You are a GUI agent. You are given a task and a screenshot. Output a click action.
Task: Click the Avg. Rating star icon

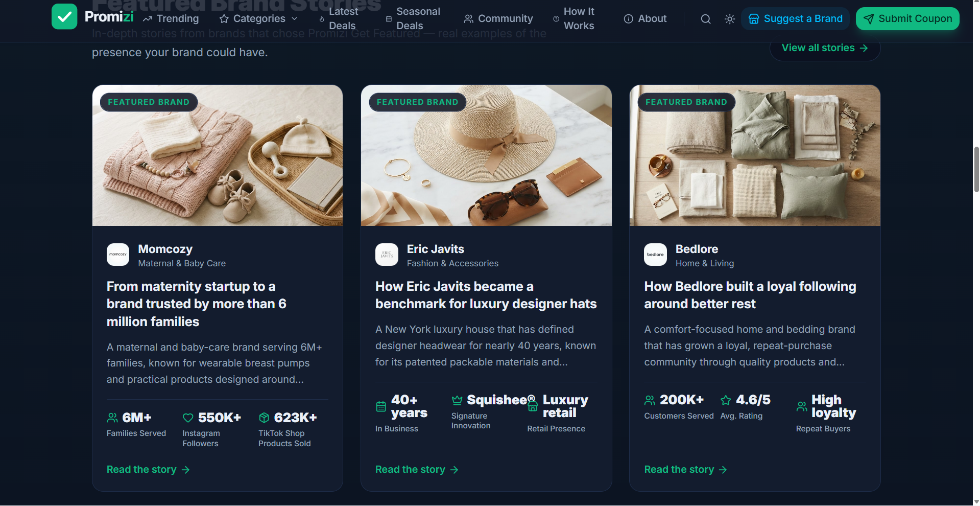[726, 400]
